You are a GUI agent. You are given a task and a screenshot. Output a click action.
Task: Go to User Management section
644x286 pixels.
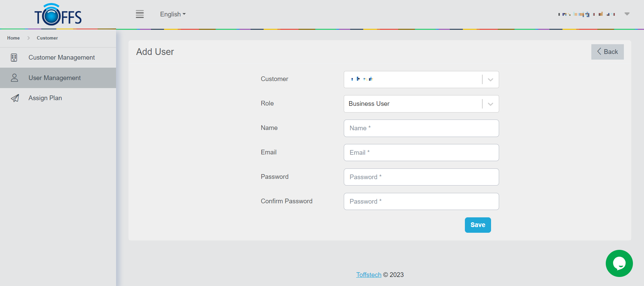pos(55,78)
